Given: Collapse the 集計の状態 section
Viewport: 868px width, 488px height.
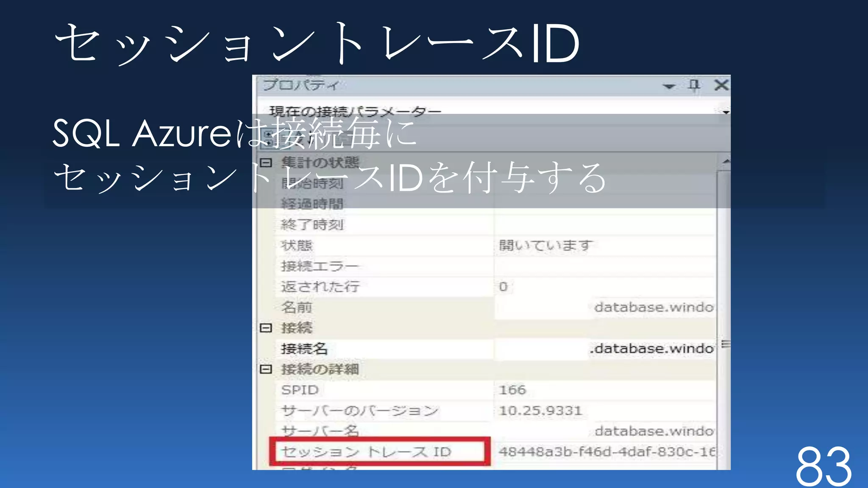Looking at the screenshot, I should [266, 163].
